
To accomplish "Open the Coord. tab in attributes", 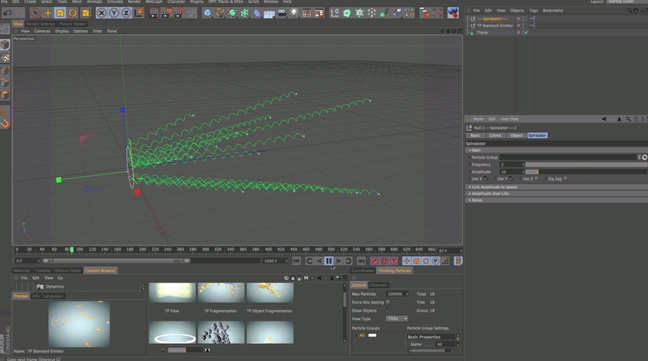I will pyautogui.click(x=495, y=135).
